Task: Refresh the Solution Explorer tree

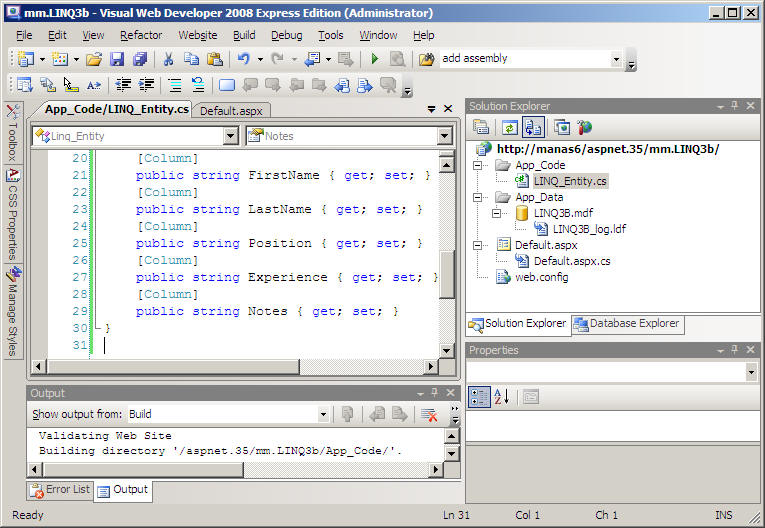Action: pos(509,127)
